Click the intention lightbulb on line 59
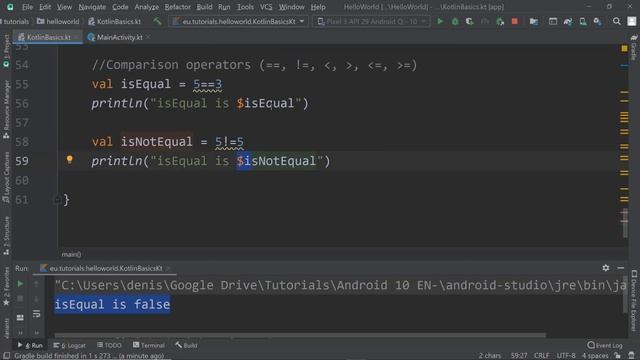640x360 pixels. 69,160
